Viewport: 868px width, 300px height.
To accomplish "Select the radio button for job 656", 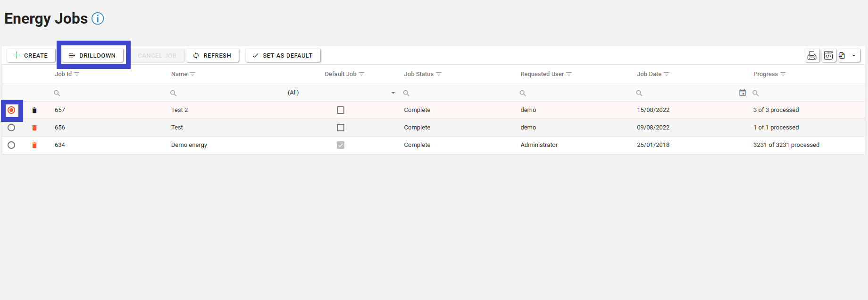I will [11, 128].
